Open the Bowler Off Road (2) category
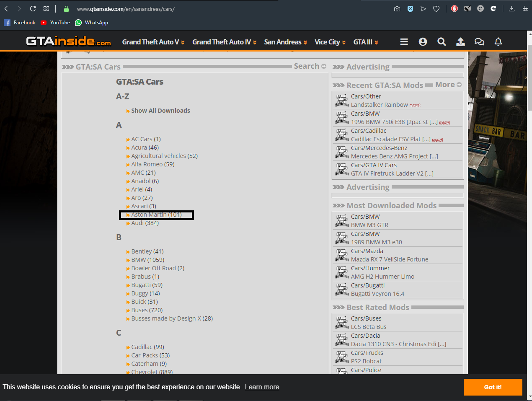Image resolution: width=532 pixels, height=401 pixels. click(x=158, y=268)
